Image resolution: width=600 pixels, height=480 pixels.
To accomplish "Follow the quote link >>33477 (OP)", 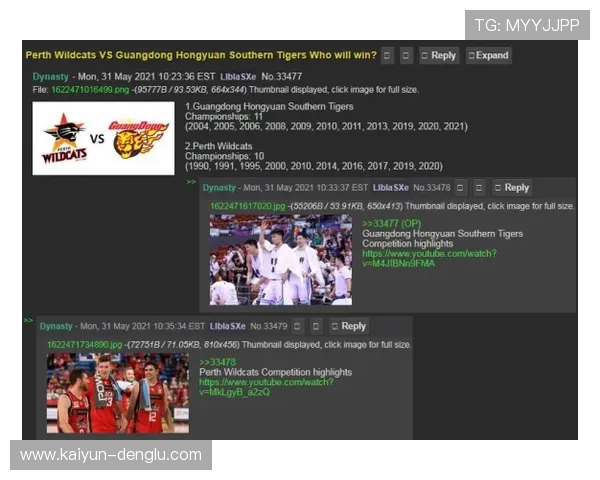I will coord(391,224).
